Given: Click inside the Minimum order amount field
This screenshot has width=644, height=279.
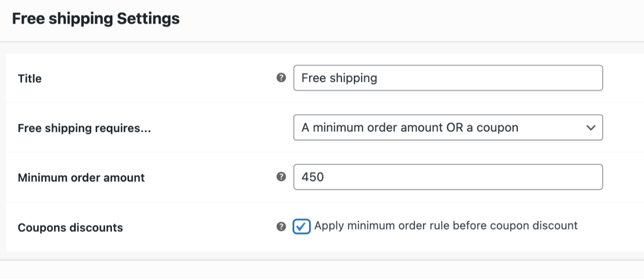Looking at the screenshot, I should (448, 177).
